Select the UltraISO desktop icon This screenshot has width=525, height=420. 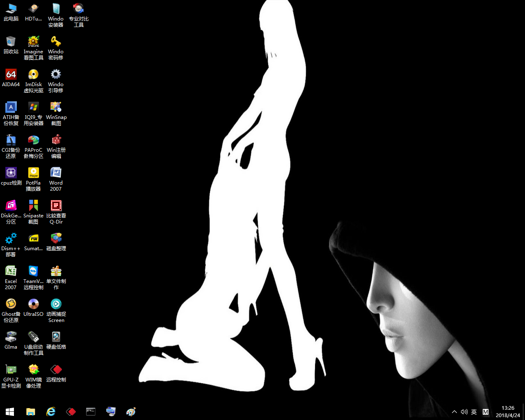click(33, 308)
